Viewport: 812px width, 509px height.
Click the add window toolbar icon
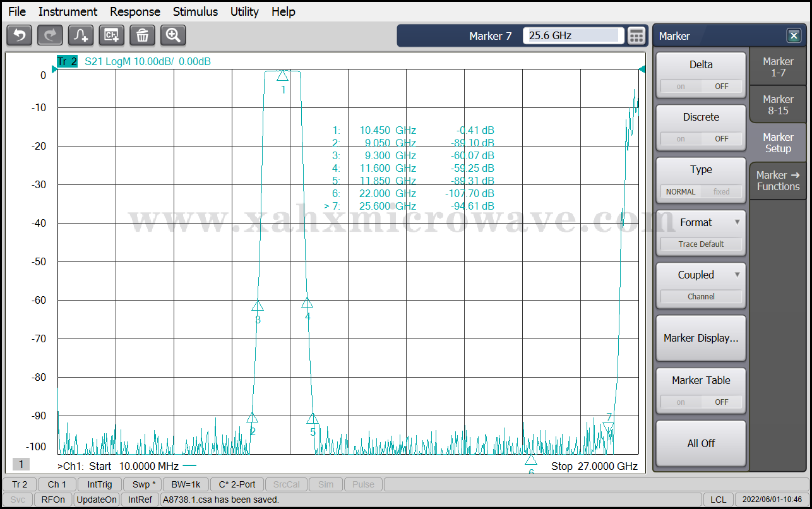[112, 35]
